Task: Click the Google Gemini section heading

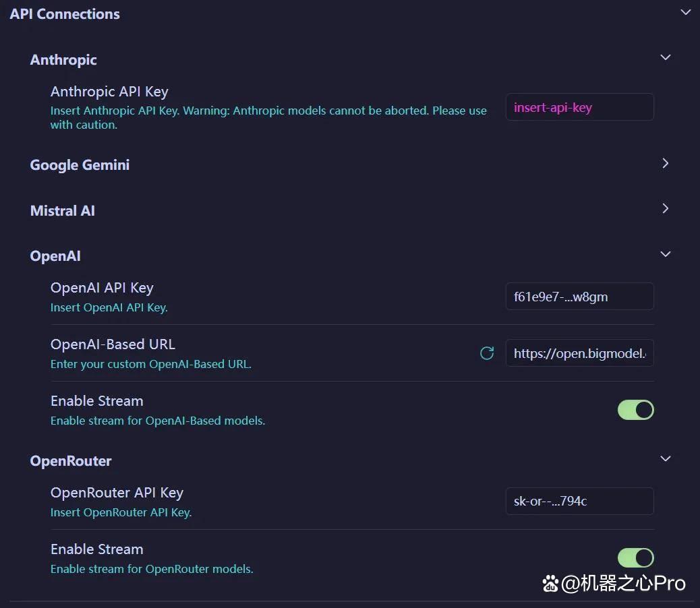Action: 80,165
